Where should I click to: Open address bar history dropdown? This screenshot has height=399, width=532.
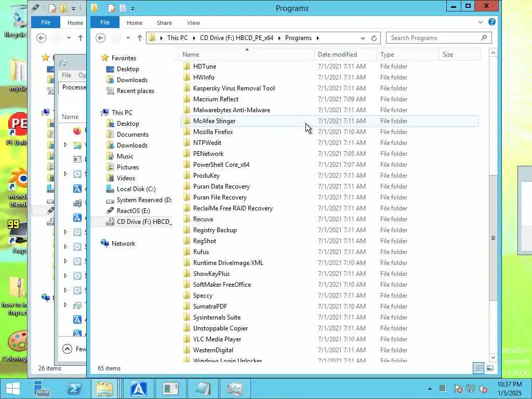363,38
